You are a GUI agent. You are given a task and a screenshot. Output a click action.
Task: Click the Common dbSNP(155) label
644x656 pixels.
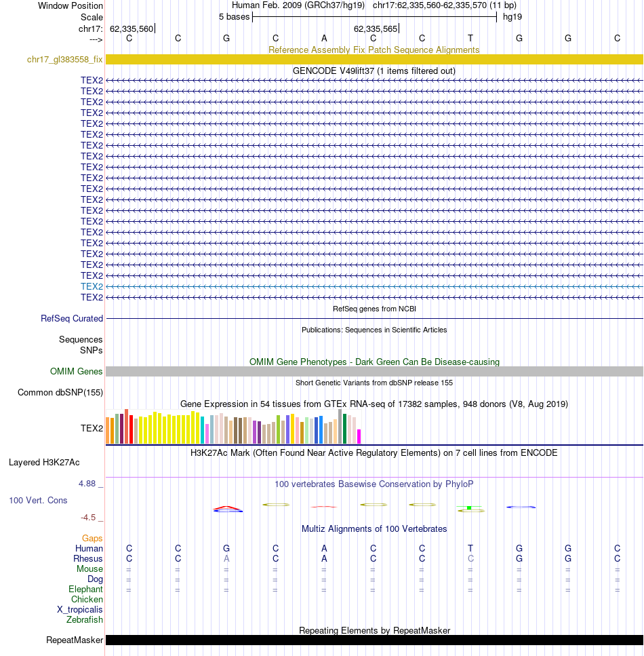pyautogui.click(x=60, y=392)
